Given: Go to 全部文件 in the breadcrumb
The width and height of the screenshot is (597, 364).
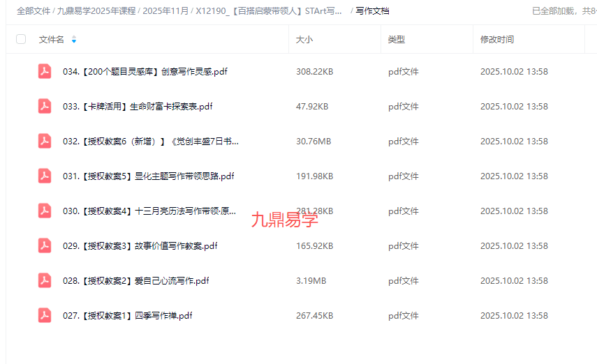Looking at the screenshot, I should (34, 11).
